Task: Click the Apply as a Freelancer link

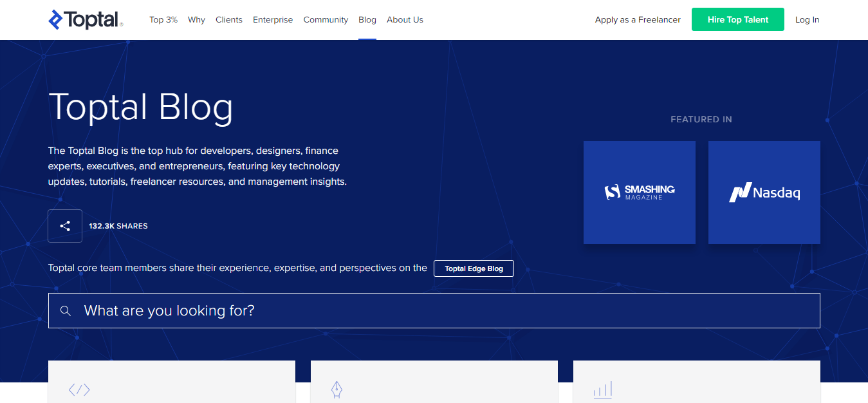Action: [637, 19]
